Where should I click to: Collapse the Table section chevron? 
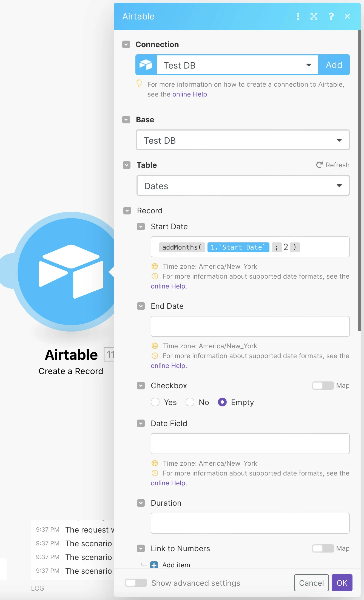coord(127,165)
